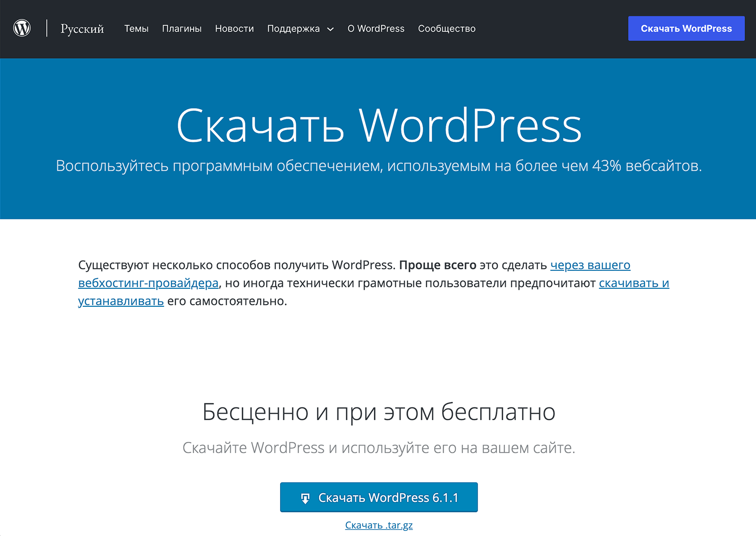Click the Бесценно и при этом бесплатно heading

[379, 412]
